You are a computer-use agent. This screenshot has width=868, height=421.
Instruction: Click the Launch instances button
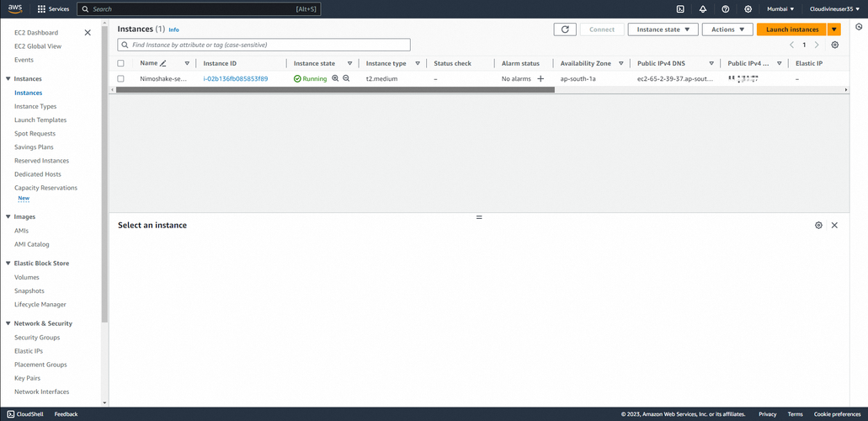[792, 29]
